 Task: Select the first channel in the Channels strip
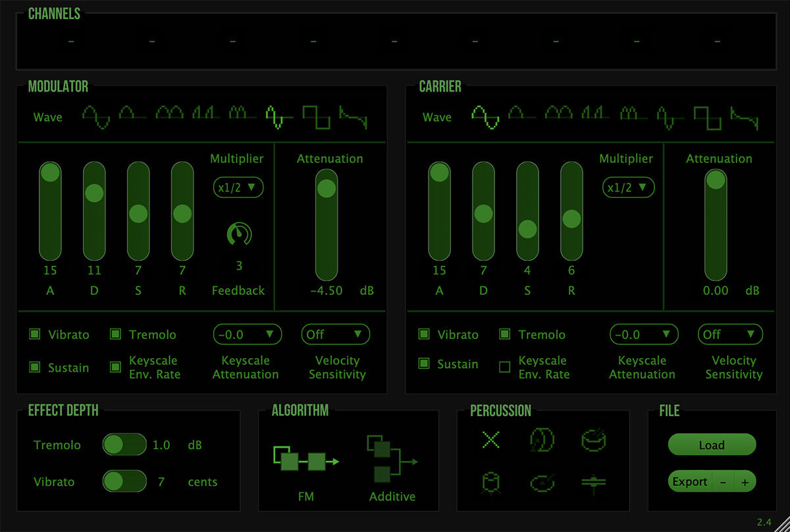coord(70,41)
